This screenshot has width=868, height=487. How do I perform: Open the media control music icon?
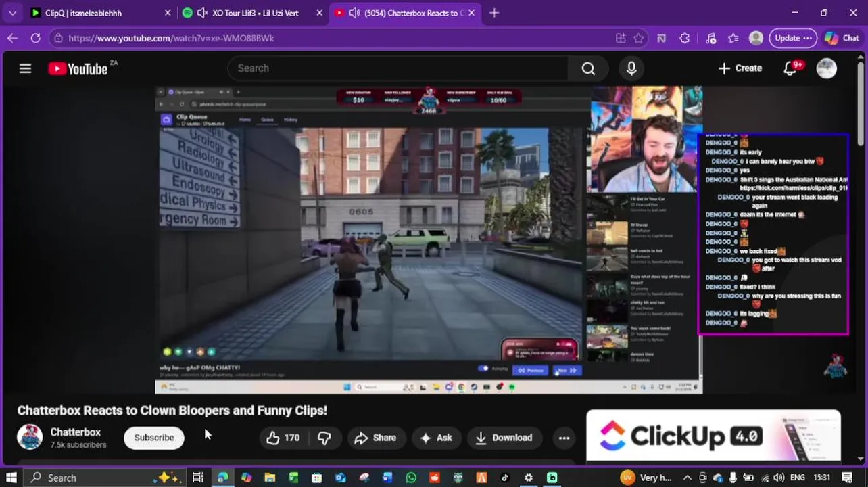[x=710, y=38]
